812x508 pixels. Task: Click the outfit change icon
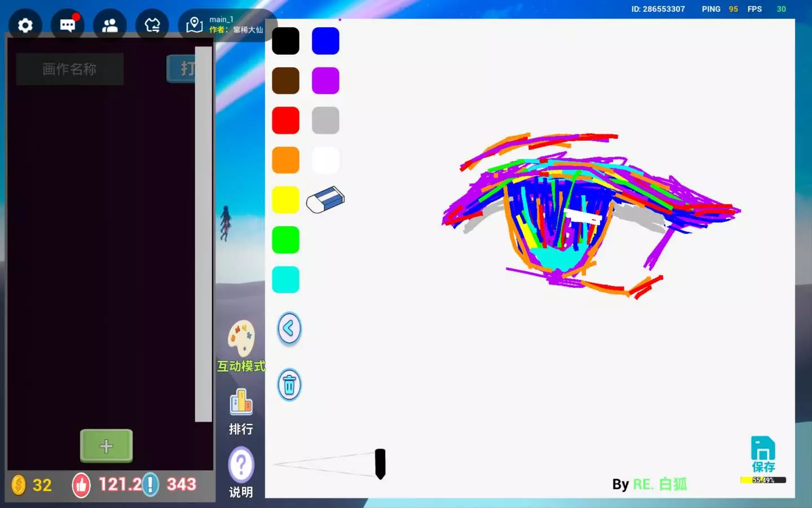point(152,25)
